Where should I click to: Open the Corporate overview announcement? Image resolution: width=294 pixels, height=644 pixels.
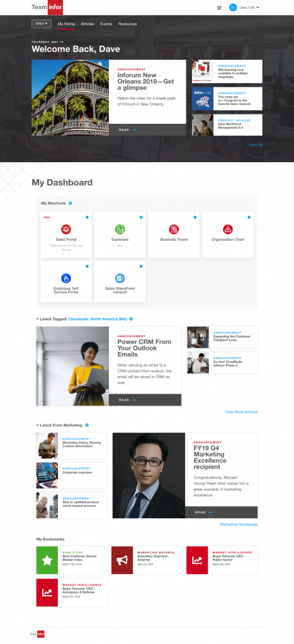(x=72, y=475)
